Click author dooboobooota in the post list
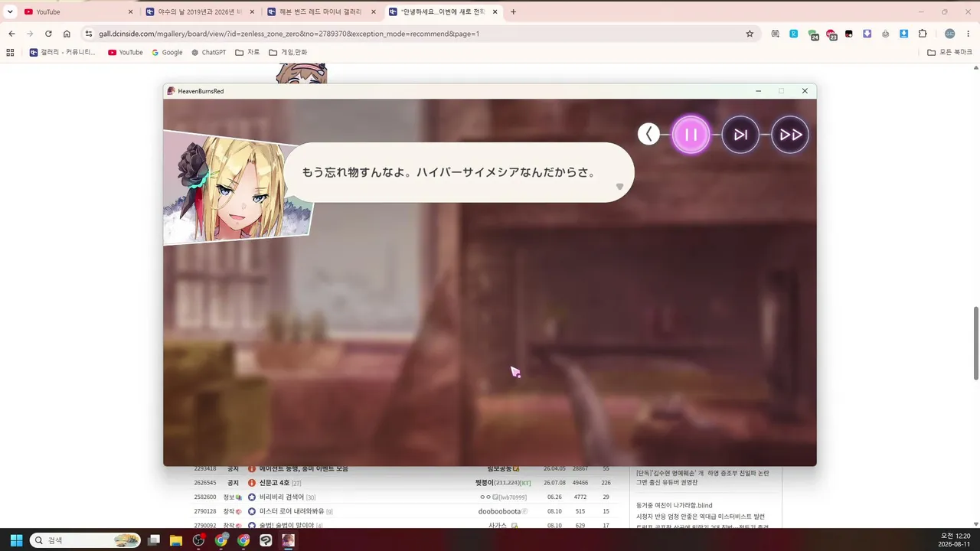 tap(499, 511)
